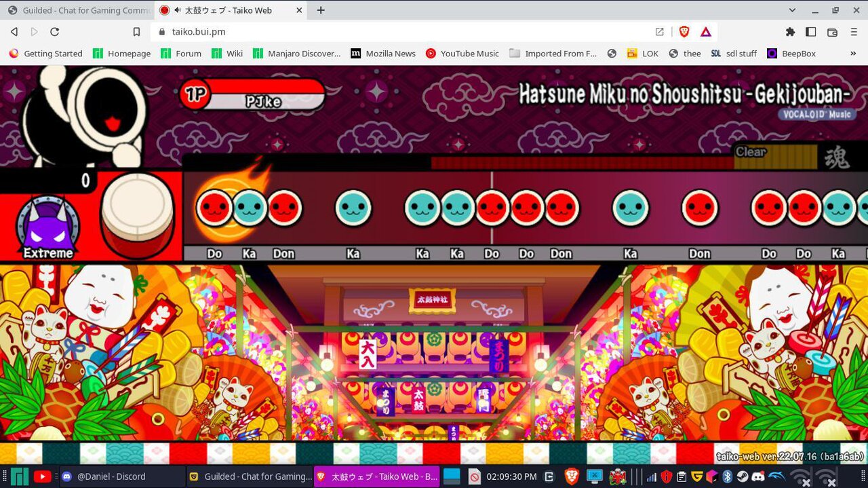Open the Brave lion icon in taskbar
The height and width of the screenshot is (488, 868).
pyautogui.click(x=572, y=476)
